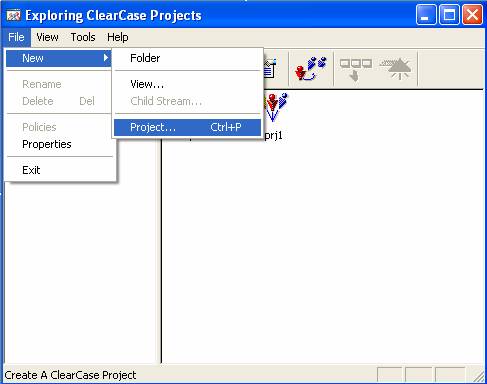Choose Folder from the New submenu
The height and width of the screenshot is (384, 487).
pos(187,58)
